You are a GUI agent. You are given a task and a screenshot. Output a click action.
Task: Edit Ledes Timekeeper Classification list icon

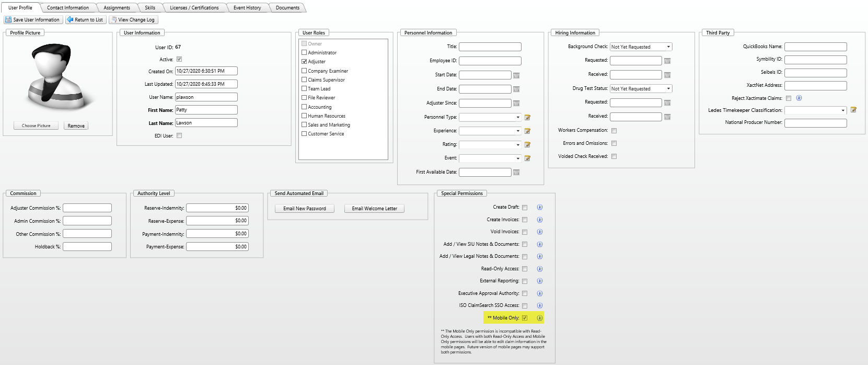(853, 110)
